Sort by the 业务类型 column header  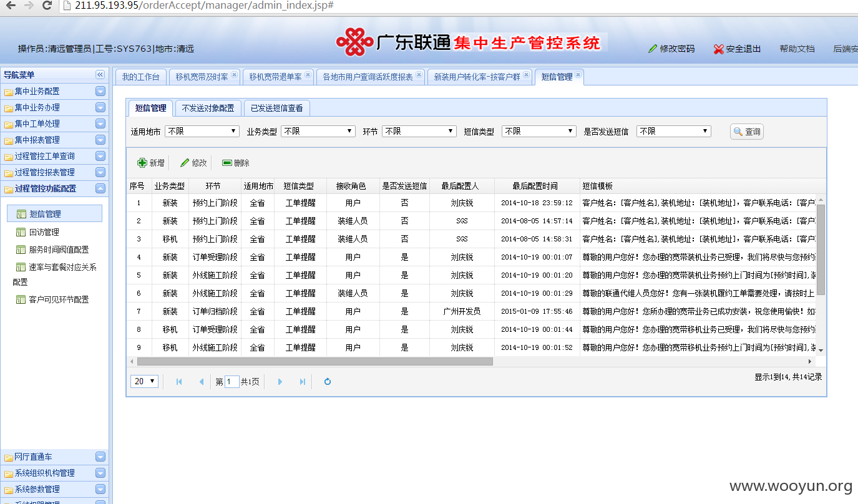[170, 186]
